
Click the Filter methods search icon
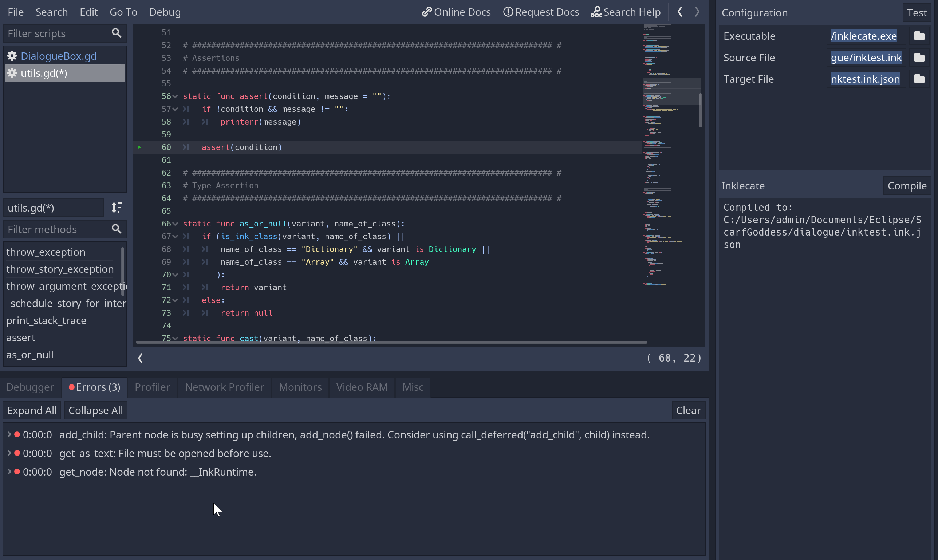click(117, 229)
